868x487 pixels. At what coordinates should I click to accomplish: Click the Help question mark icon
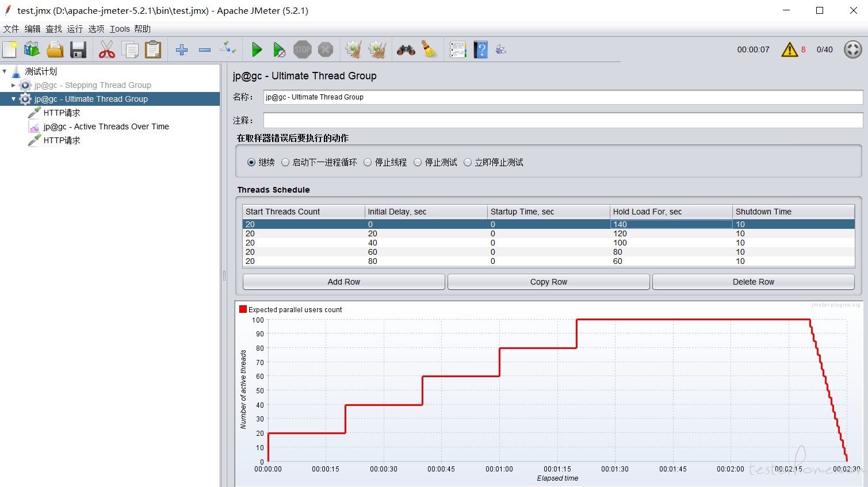(481, 50)
